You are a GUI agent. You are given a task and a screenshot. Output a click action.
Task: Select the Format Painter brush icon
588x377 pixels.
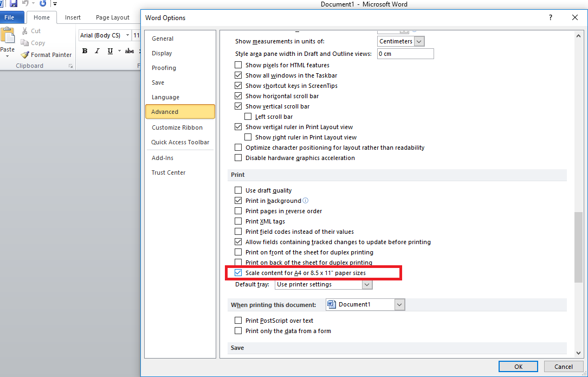coord(25,55)
